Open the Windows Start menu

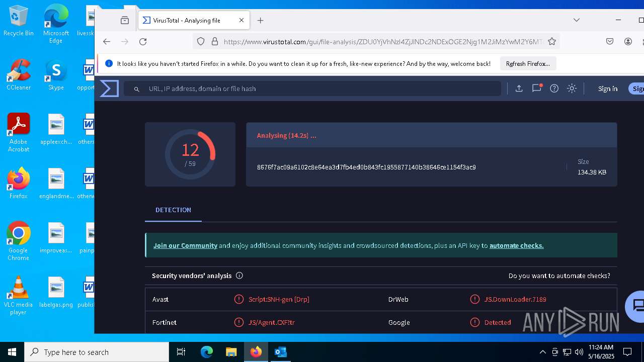pos(12,352)
